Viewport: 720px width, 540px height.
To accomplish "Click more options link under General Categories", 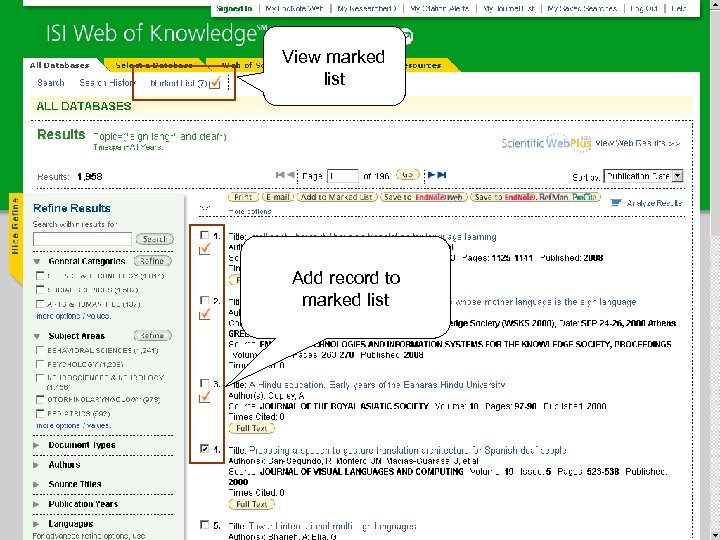I will click(73, 316).
